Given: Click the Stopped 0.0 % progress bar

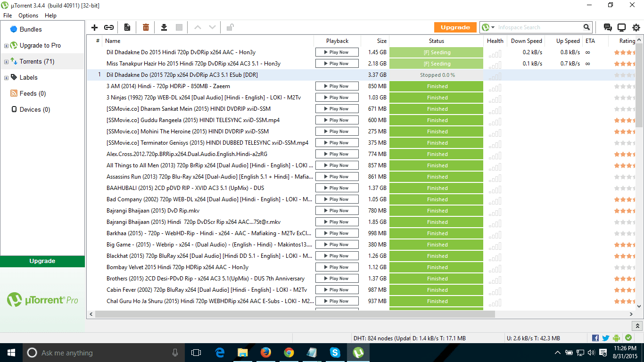Looking at the screenshot, I should tap(437, 75).
